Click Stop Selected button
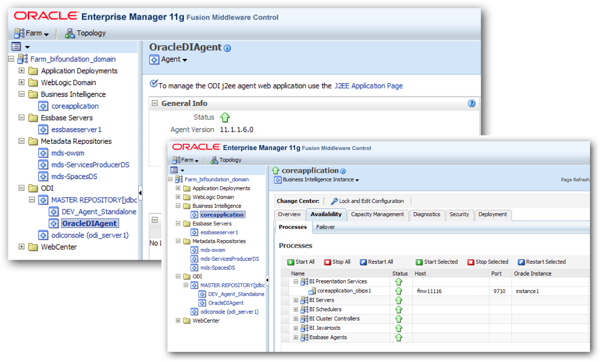Image resolution: width=600 pixels, height=362 pixels. click(x=488, y=262)
